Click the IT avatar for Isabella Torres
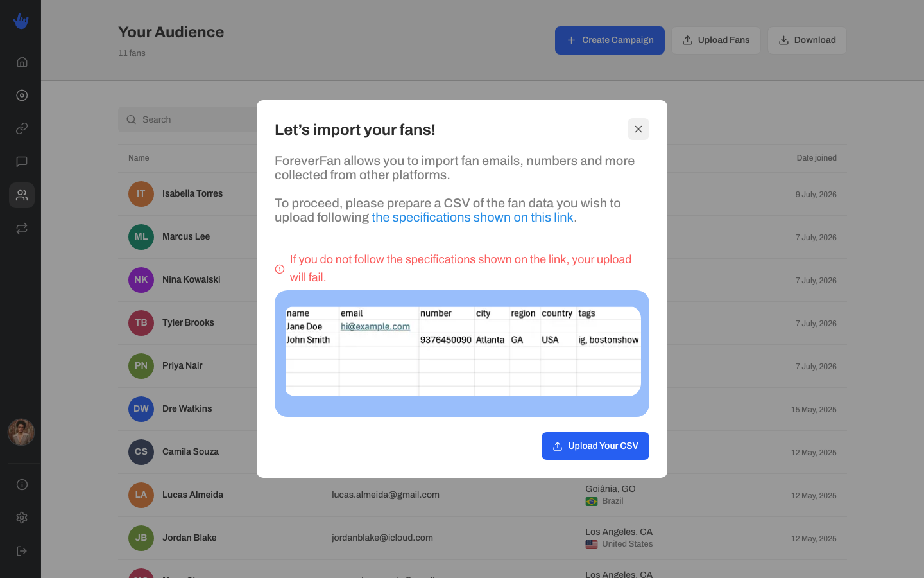Viewport: 924px width, 578px height. pyautogui.click(x=141, y=194)
